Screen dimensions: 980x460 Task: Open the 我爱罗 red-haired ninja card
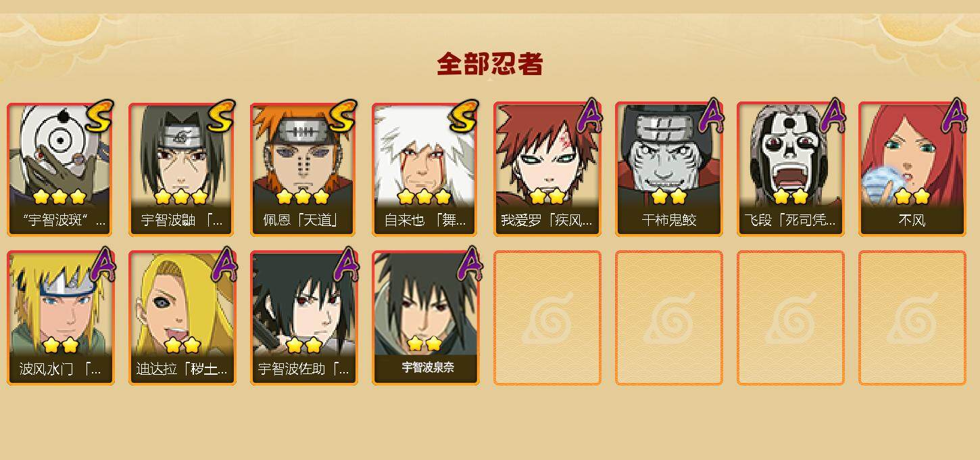547,169
